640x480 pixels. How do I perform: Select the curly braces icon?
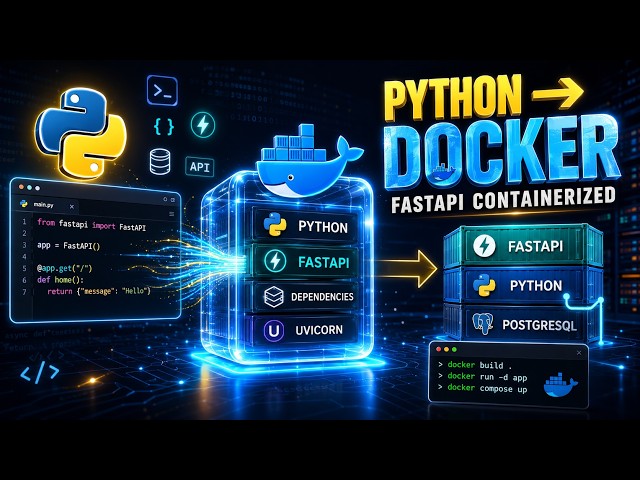tap(164, 126)
